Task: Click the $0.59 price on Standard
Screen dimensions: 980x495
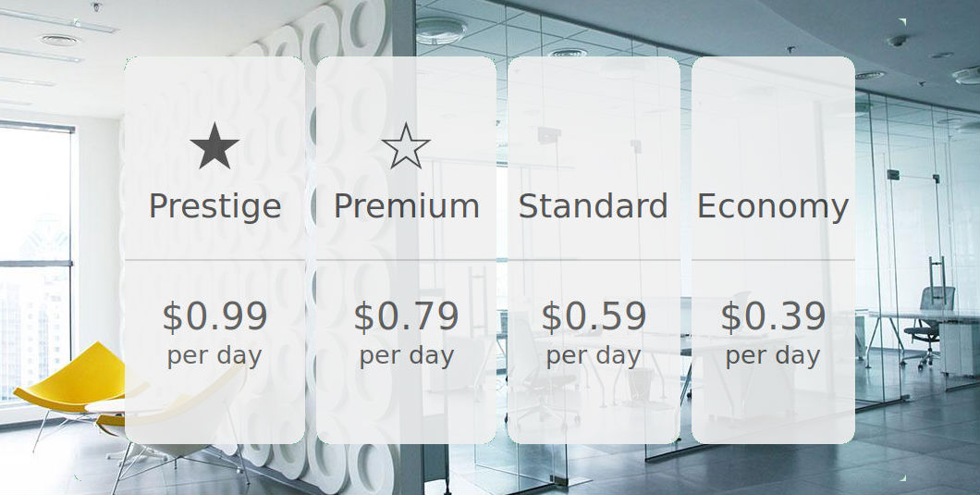Action: 594,316
